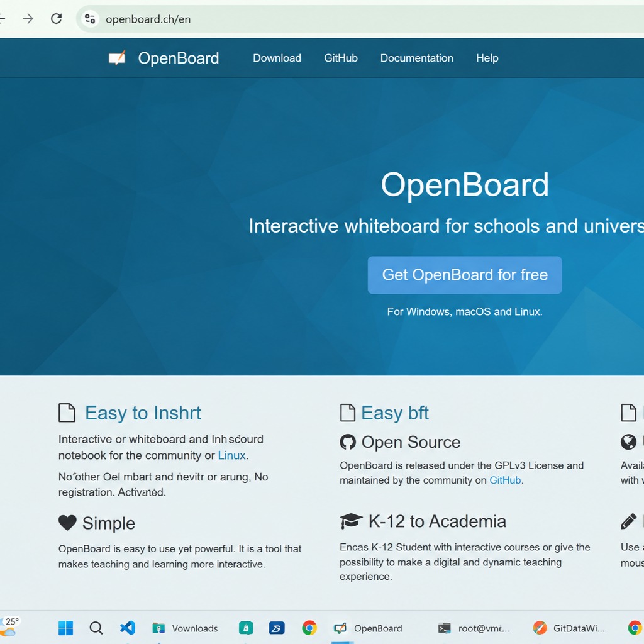Click the document icon beside Easy bft

click(x=347, y=413)
